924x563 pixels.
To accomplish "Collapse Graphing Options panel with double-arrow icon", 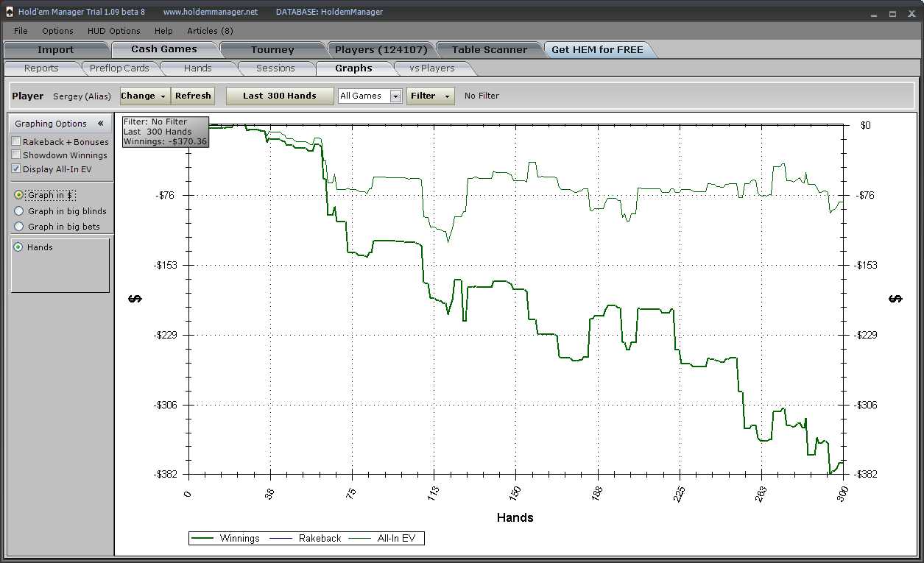I will (100, 124).
